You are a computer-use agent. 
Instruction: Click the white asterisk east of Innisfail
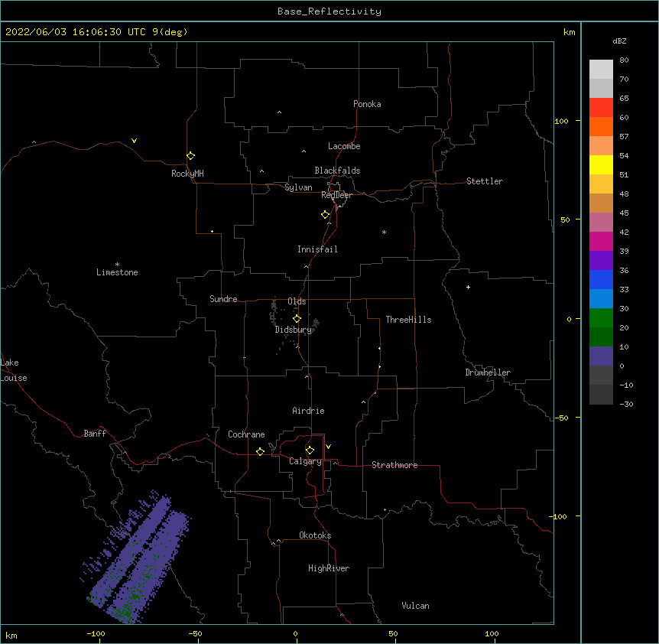tap(384, 232)
